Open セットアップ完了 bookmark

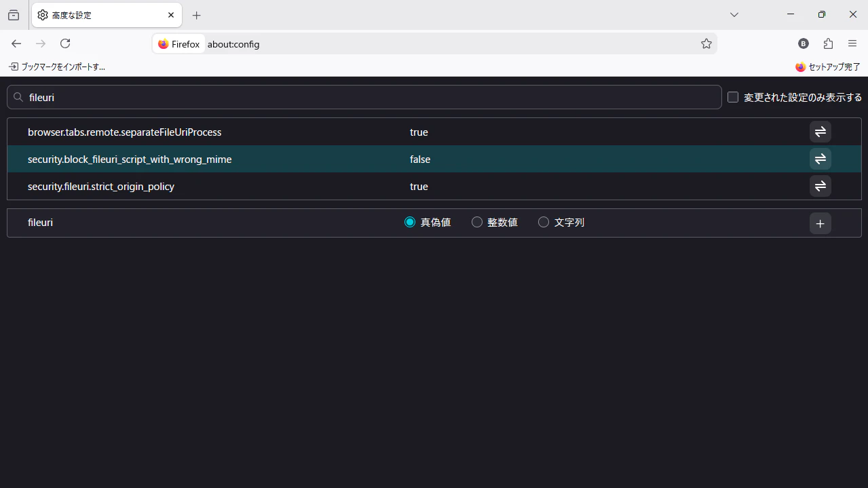pyautogui.click(x=828, y=67)
